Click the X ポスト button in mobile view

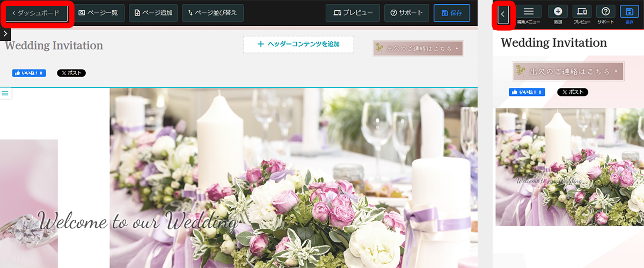[573, 92]
